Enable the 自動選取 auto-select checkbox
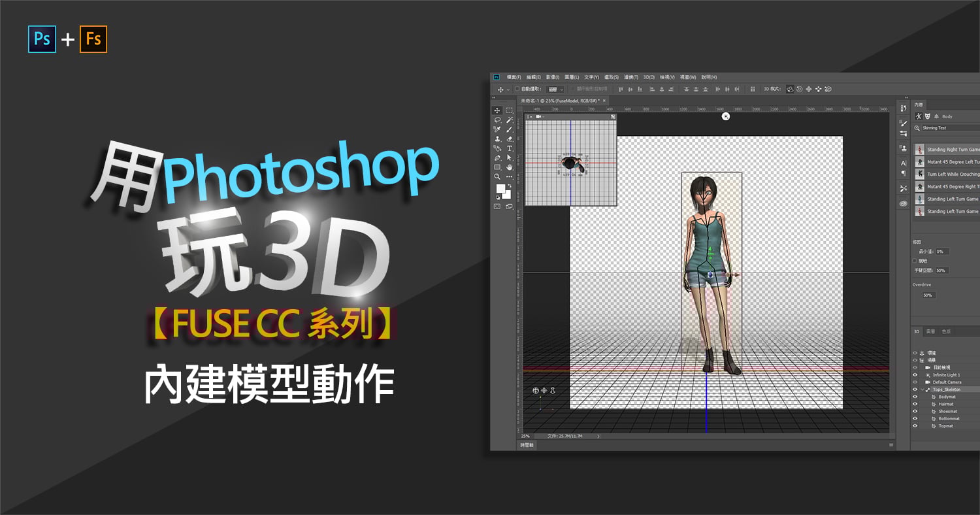 517,89
